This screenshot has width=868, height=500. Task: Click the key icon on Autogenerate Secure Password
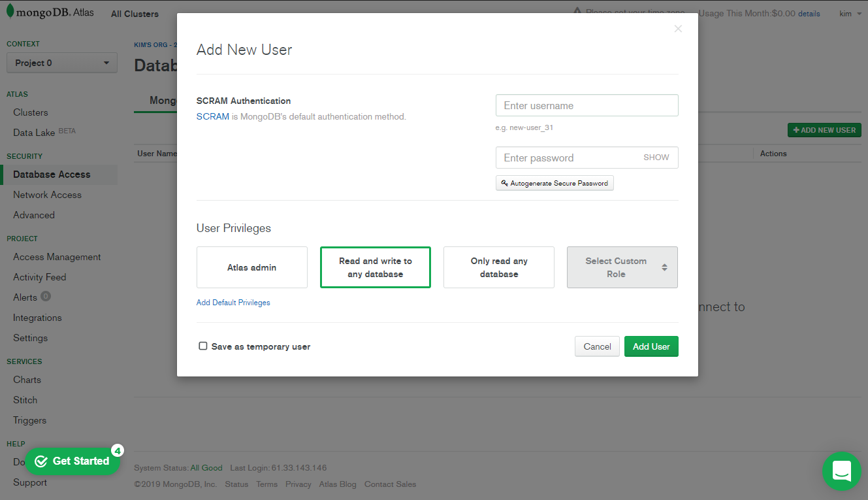point(505,183)
